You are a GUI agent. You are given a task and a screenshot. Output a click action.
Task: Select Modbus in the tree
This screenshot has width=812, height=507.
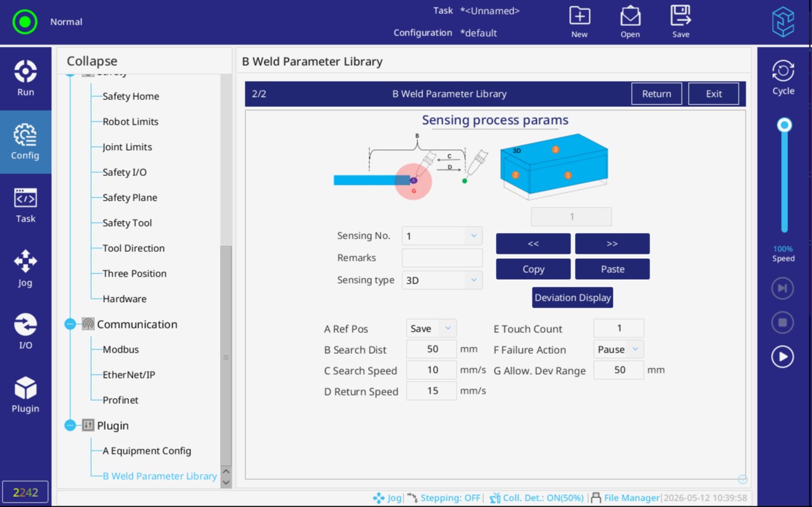tap(121, 349)
